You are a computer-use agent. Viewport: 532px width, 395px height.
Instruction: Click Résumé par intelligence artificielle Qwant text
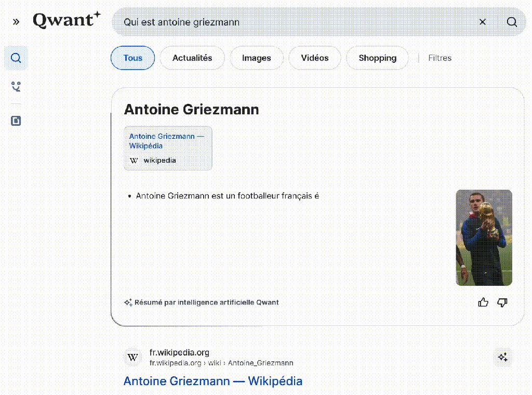207,302
